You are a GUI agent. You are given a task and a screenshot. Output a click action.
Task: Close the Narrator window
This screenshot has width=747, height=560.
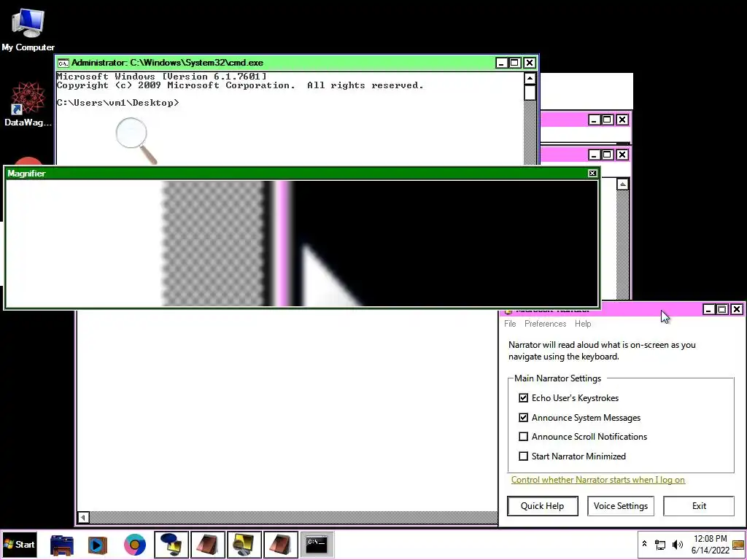pos(737,309)
